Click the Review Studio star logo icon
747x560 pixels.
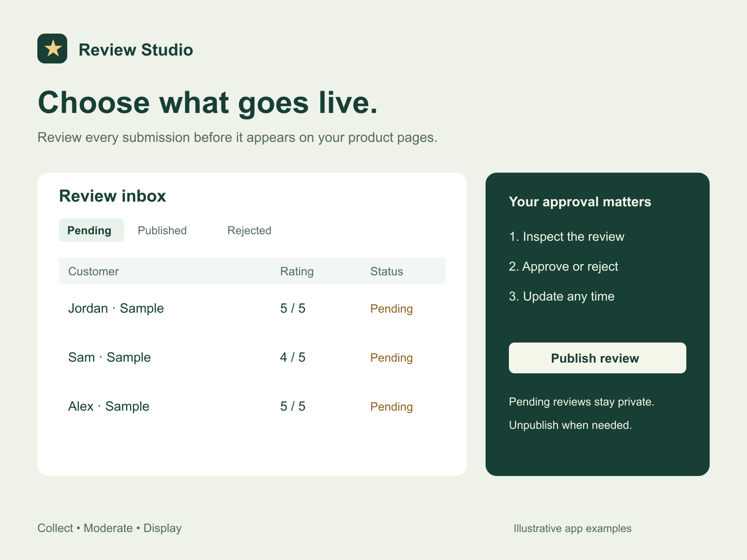[52, 49]
